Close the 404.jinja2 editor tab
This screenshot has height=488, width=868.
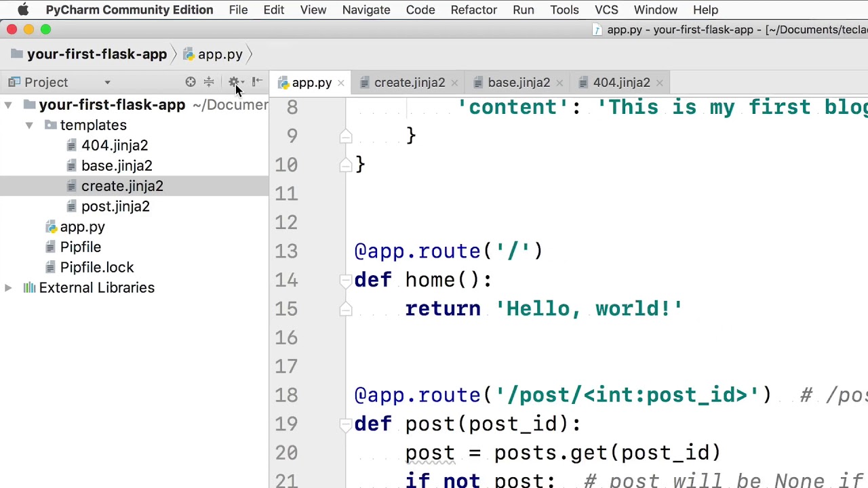click(659, 83)
